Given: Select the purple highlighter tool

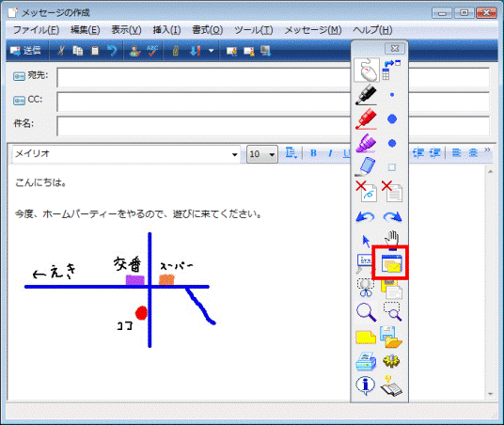Looking at the screenshot, I should pos(366,143).
